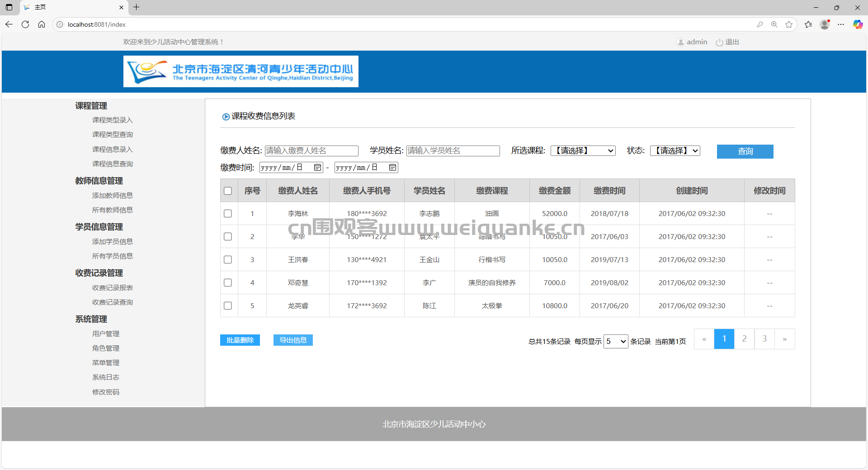The height and width of the screenshot is (470, 868).
Task: Reload the page with the refresh icon
Action: pyautogui.click(x=25, y=24)
